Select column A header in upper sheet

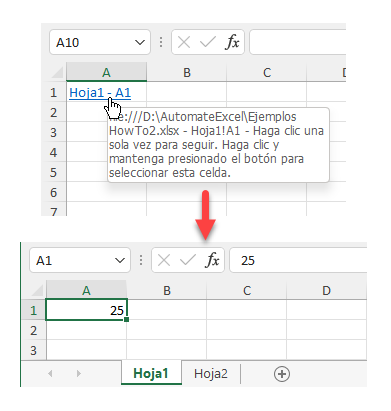point(106,72)
